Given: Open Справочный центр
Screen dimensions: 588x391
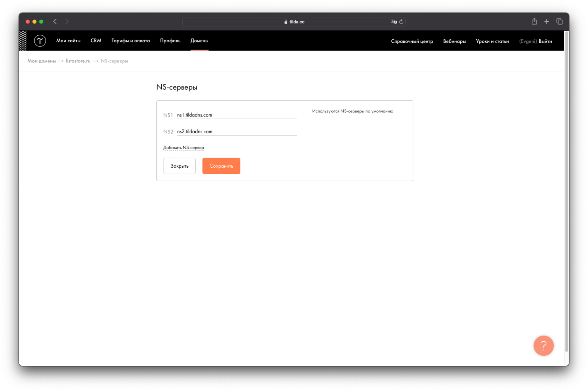Looking at the screenshot, I should click(x=412, y=41).
